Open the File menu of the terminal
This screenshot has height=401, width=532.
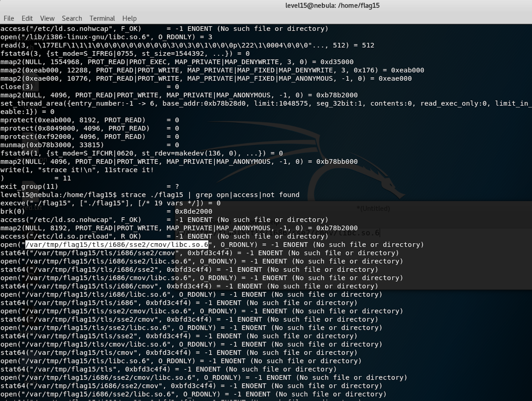point(8,18)
